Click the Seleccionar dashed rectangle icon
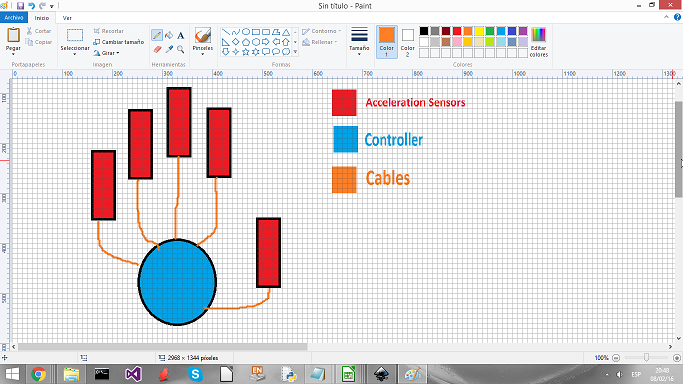683x384 pixels. pos(74,35)
